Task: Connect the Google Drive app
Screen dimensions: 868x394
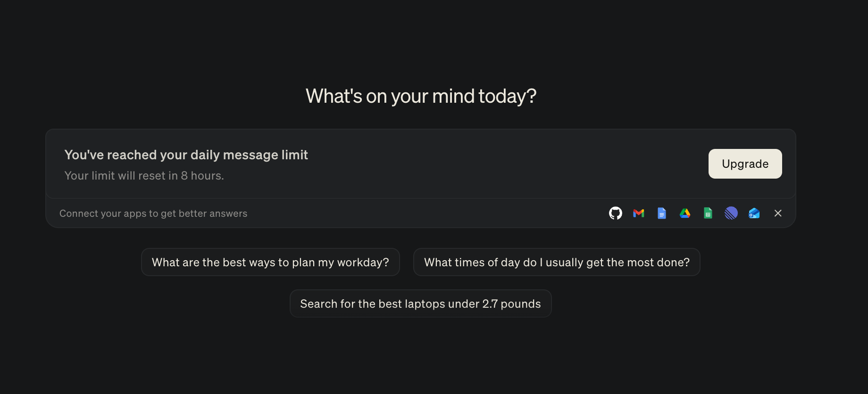Action: [685, 213]
